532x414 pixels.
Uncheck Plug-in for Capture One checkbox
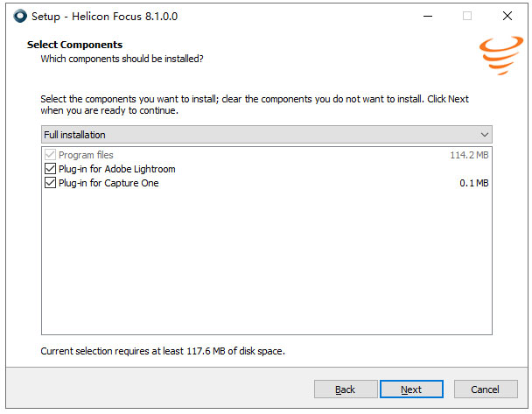(x=50, y=183)
